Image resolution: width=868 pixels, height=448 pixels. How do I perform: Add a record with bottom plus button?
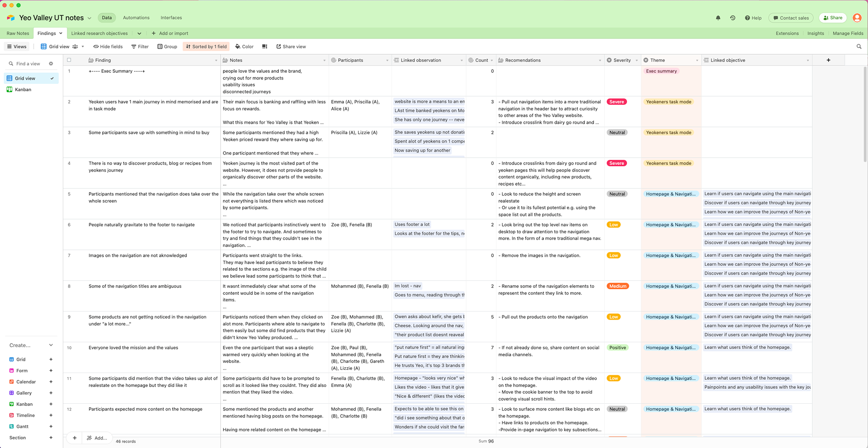[x=75, y=438]
